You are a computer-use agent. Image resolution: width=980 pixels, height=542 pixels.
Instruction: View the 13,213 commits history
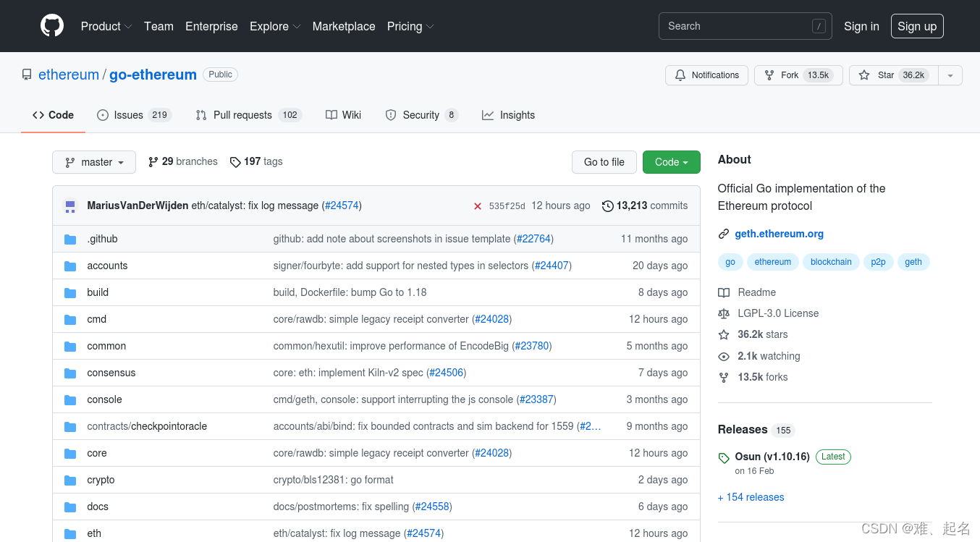coord(645,206)
